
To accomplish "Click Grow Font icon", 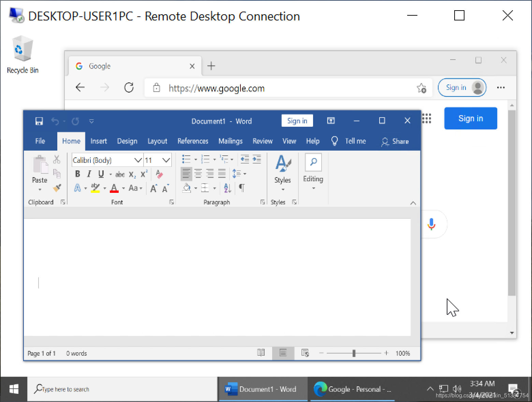I will (x=154, y=188).
